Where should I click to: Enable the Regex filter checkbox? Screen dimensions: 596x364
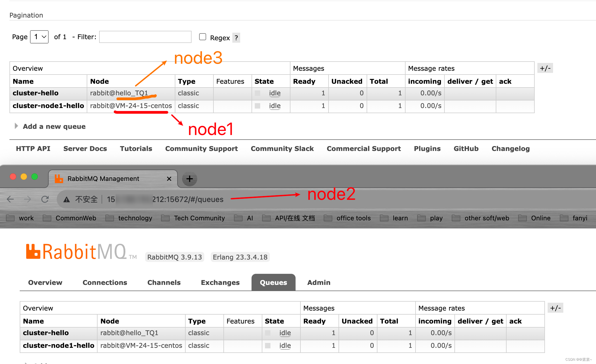203,37
